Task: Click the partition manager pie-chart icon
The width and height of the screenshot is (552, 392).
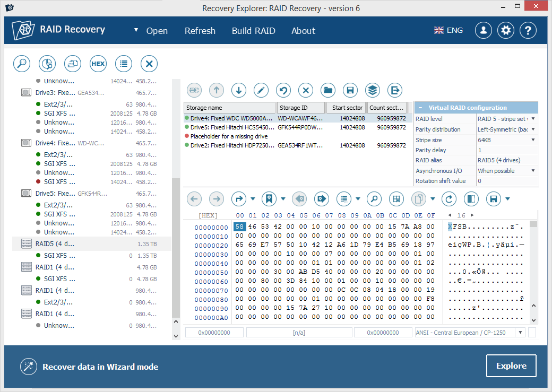Action: tap(47, 64)
